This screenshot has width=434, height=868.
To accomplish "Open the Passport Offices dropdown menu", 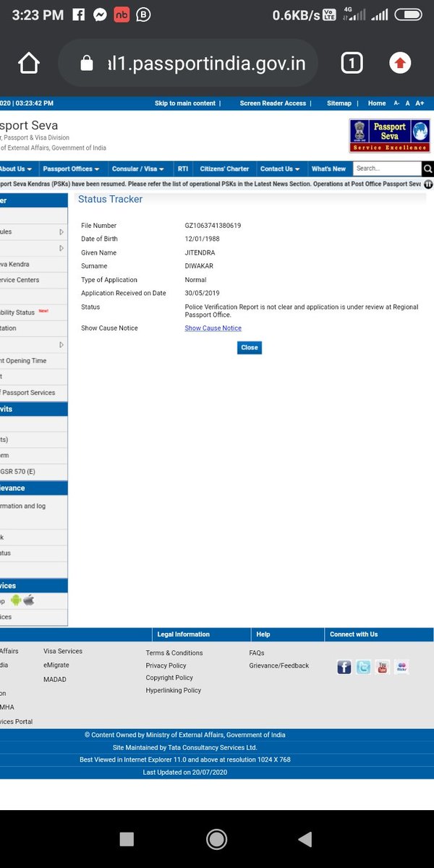I will (x=71, y=169).
